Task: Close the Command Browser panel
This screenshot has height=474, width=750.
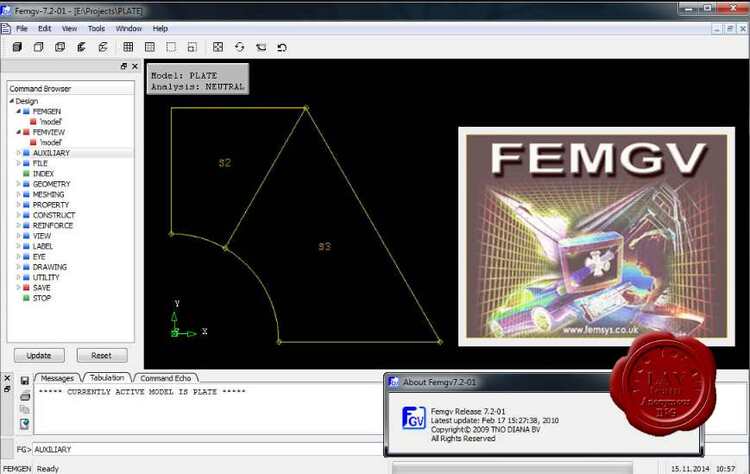Action: point(135,66)
